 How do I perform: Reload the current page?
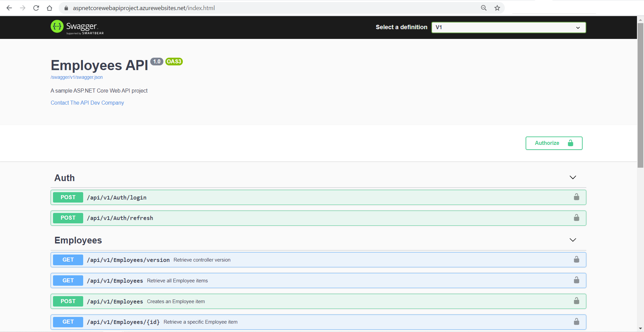tap(36, 8)
